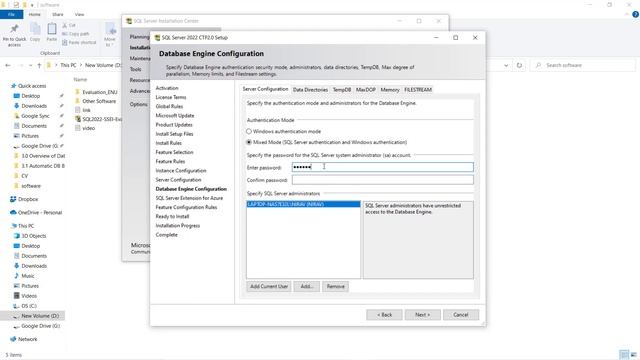Viewport: 640px width, 360px height.
Task: Open Home ribbon tab in File Explorer
Action: [35, 14]
